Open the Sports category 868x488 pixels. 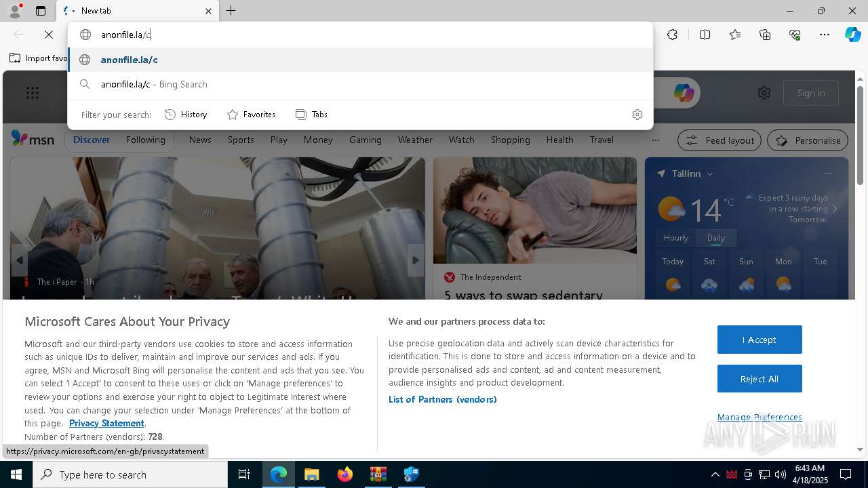(241, 140)
